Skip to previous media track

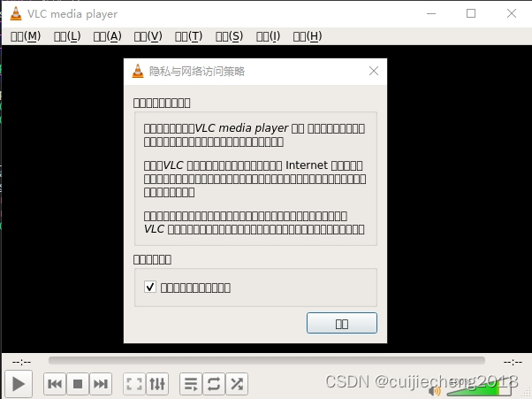click(55, 384)
